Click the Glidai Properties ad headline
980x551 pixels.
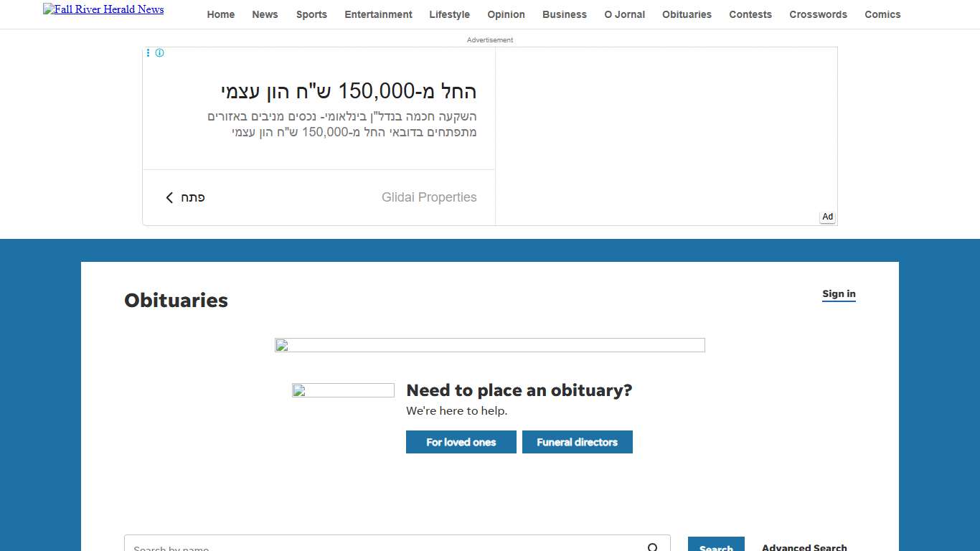[349, 92]
